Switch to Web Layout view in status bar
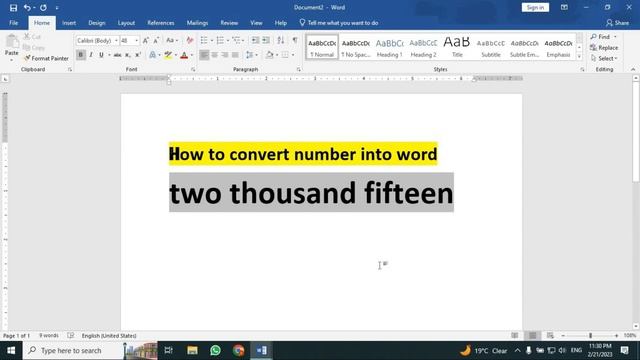This screenshot has width=640, height=360. pos(550,336)
